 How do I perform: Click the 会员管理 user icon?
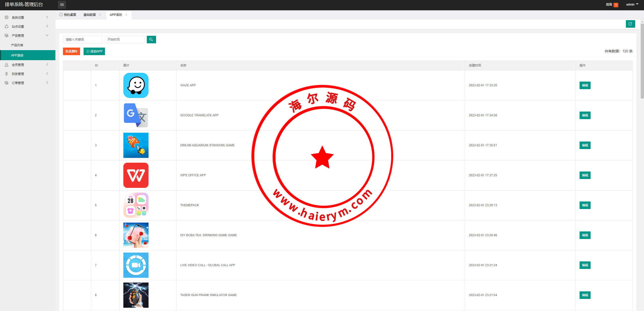7,65
